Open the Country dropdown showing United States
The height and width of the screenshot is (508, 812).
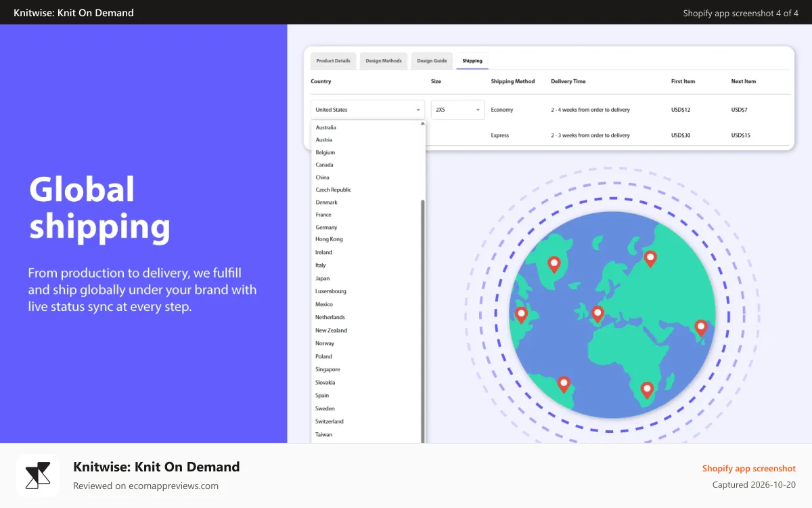(367, 110)
